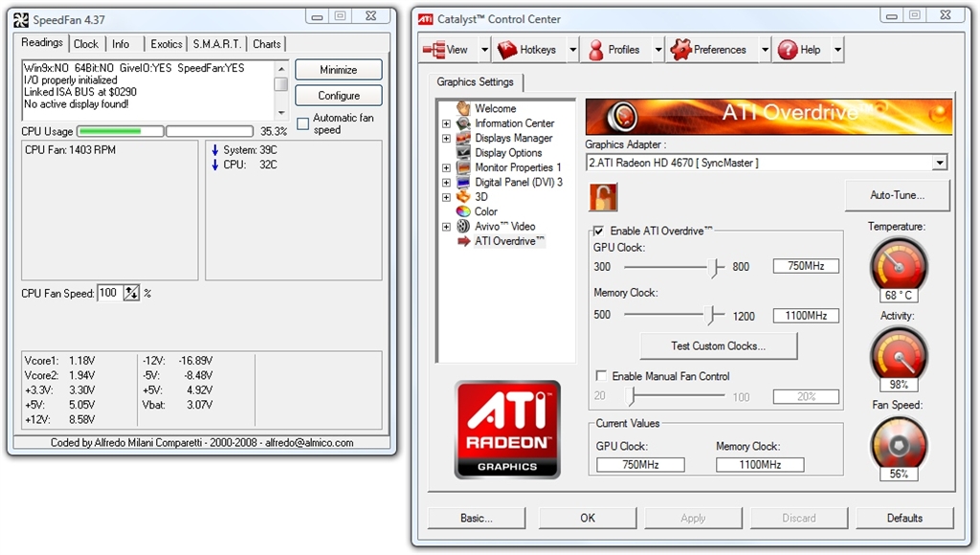Click the GPU Clock slider handle
Screen dimensions: 980x555
click(714, 268)
